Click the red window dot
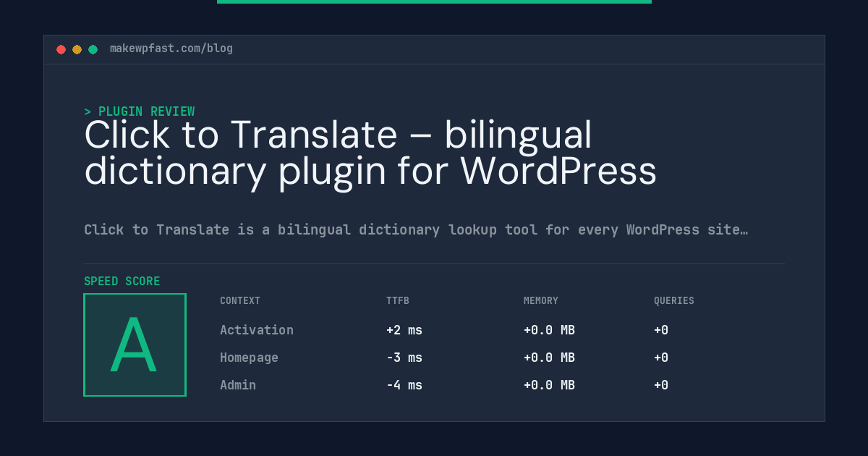Screen dimensions: 868x456 click(61, 49)
